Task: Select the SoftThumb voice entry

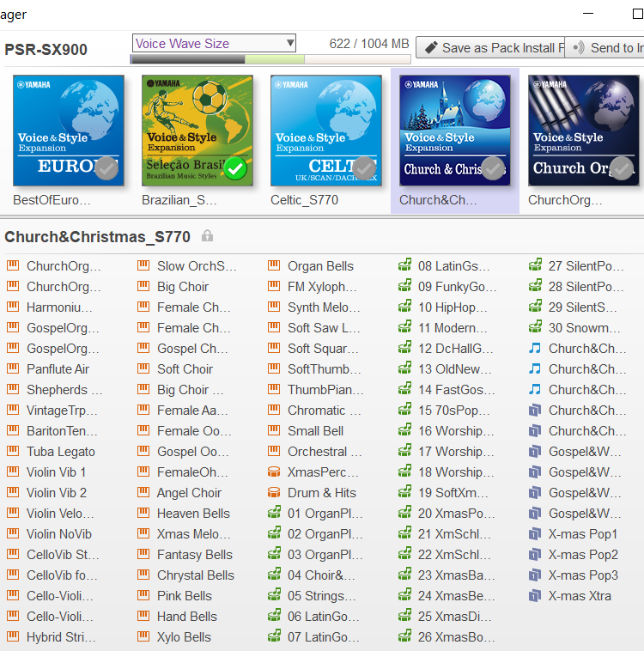Action: pyautogui.click(x=315, y=369)
